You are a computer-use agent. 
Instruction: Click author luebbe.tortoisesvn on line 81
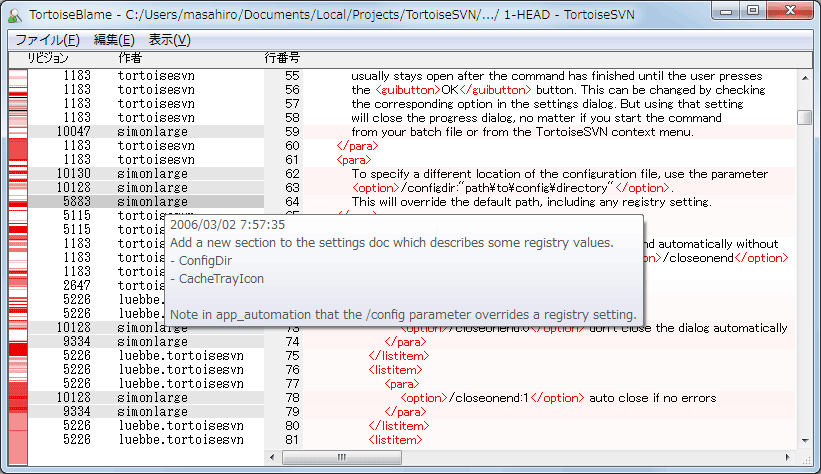[181, 440]
